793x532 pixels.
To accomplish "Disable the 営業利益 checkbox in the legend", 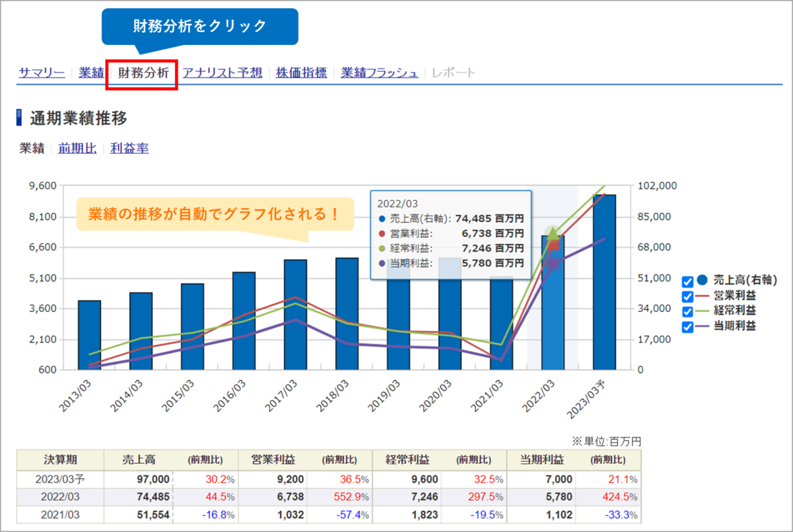I will [x=687, y=295].
